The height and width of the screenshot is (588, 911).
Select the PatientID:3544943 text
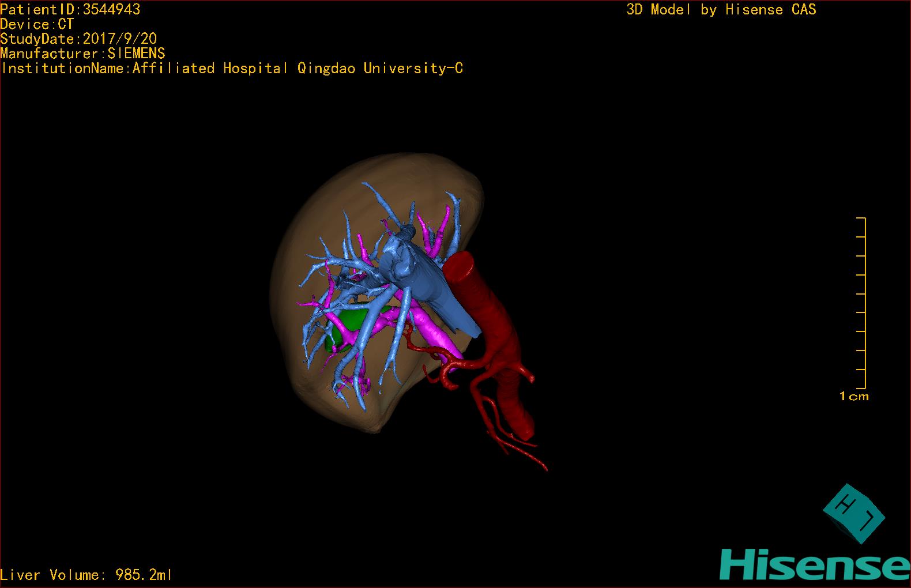coord(70,9)
